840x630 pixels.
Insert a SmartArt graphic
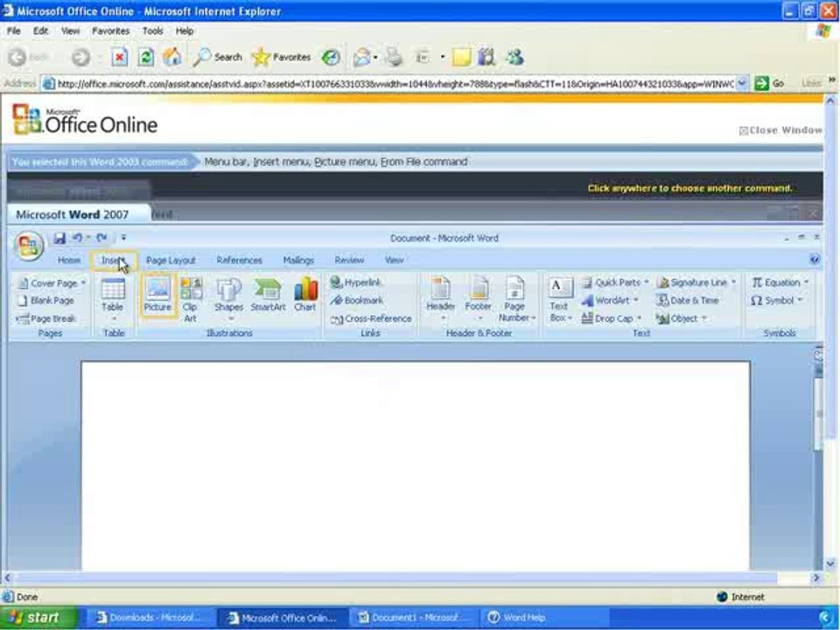(268, 295)
